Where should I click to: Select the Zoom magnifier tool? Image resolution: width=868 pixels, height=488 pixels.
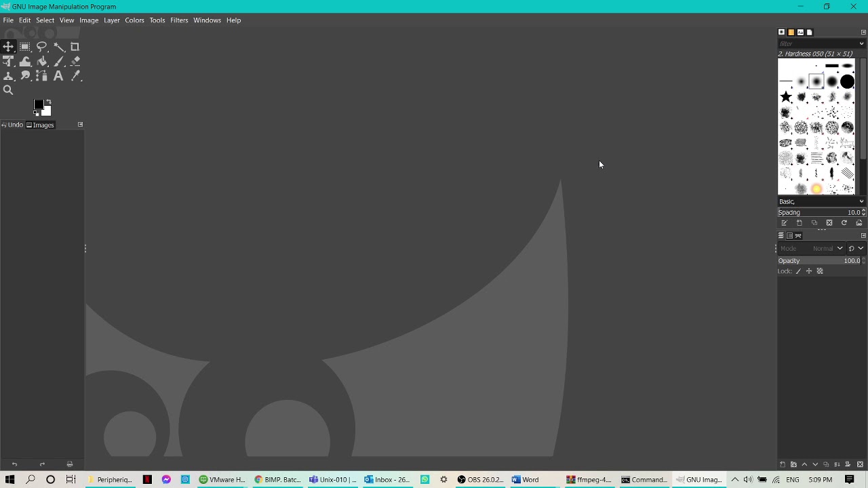point(9,90)
